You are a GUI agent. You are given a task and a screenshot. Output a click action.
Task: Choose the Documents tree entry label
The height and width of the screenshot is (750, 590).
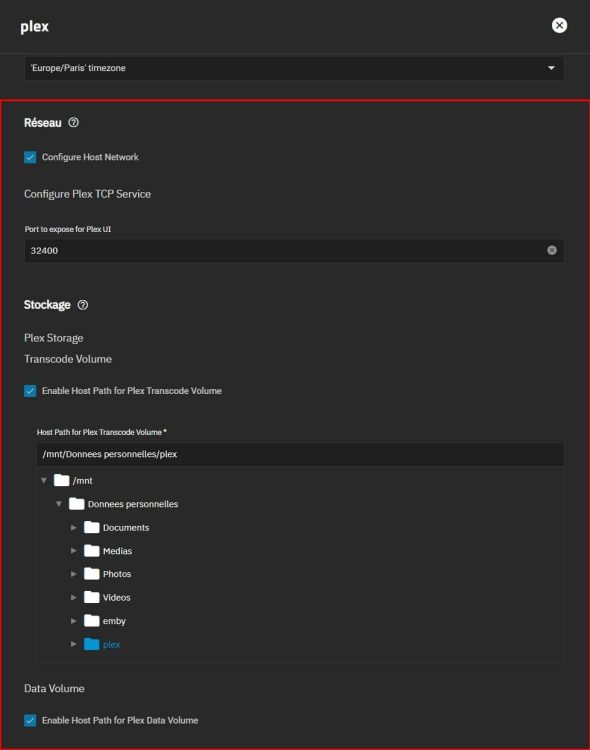click(x=126, y=528)
